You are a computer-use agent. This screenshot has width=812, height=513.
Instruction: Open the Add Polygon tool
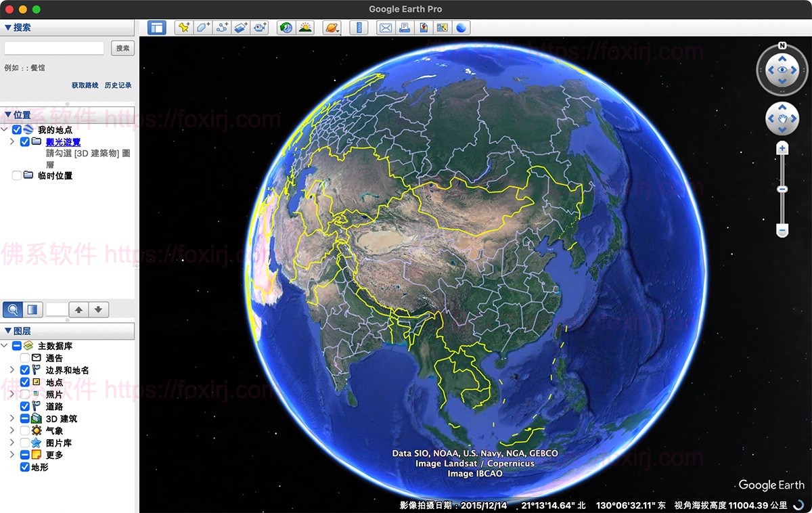tap(203, 27)
